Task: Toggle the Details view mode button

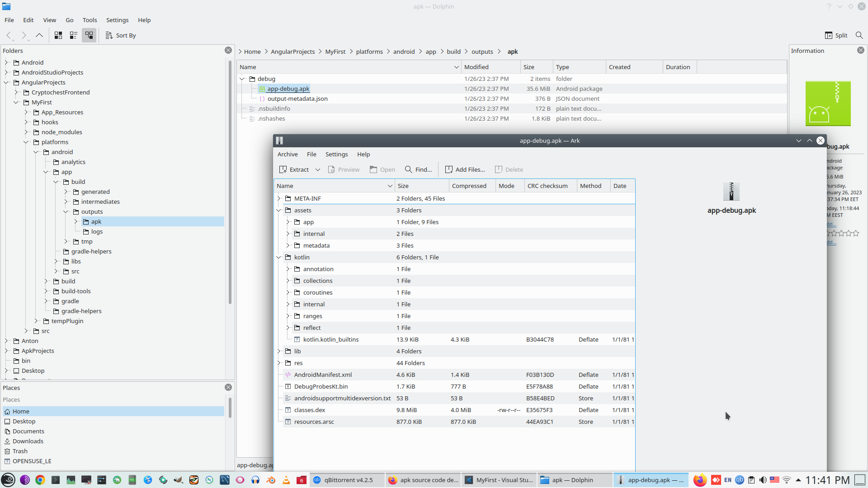Action: [x=89, y=35]
